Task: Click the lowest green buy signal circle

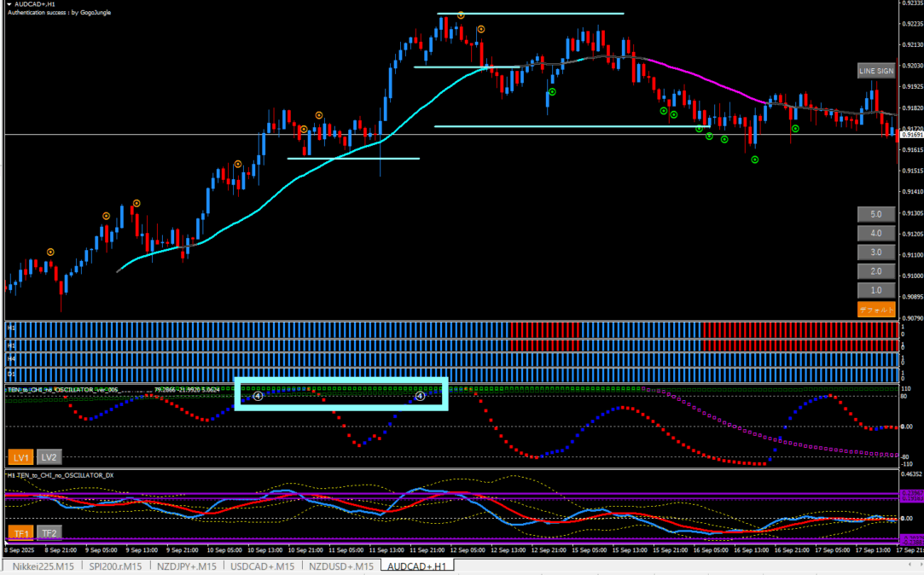Action: coord(754,160)
